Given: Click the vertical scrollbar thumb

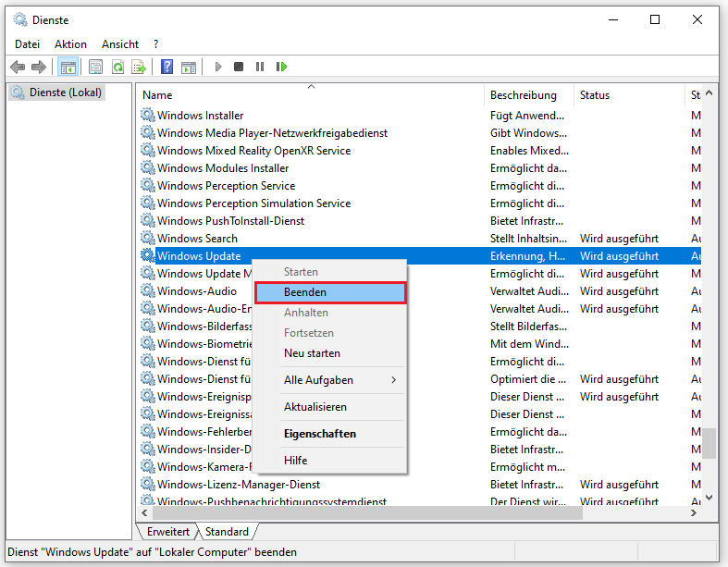Looking at the screenshot, I should pos(709,443).
